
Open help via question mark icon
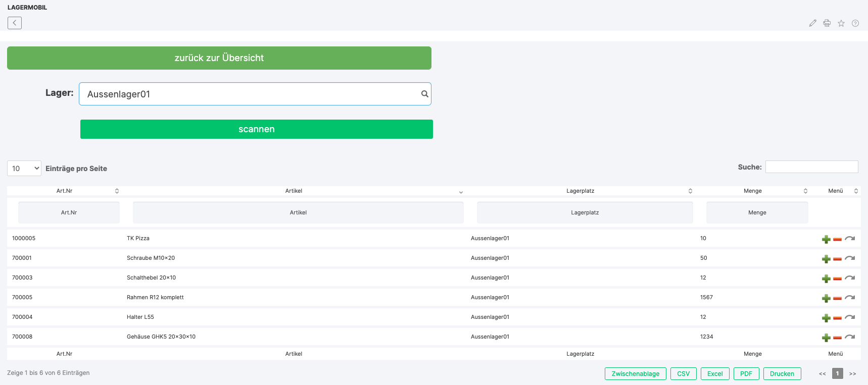[x=855, y=23]
